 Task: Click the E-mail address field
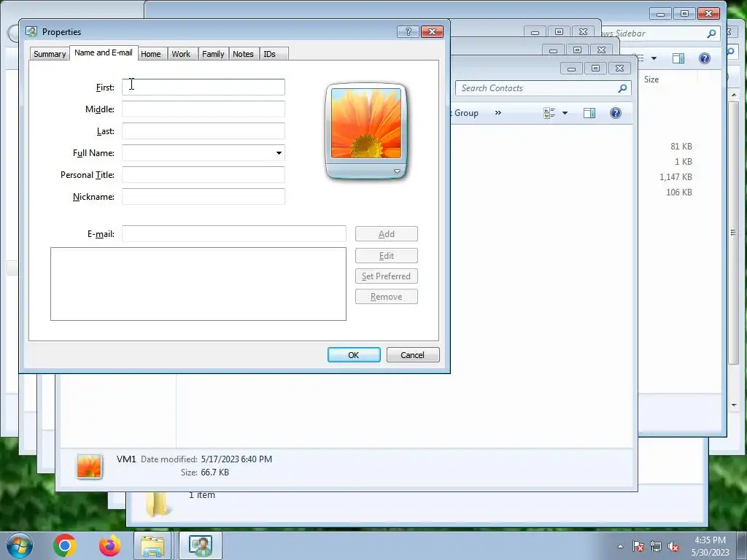(x=234, y=234)
